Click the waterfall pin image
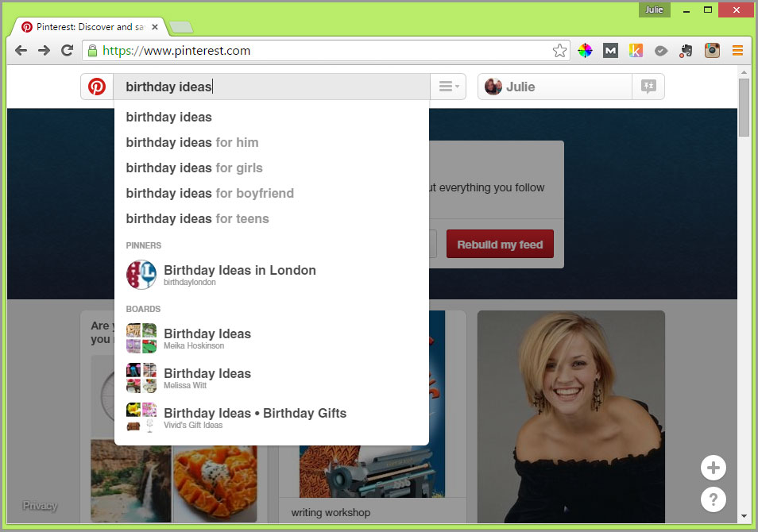The height and width of the screenshot is (532, 758). [x=131, y=480]
